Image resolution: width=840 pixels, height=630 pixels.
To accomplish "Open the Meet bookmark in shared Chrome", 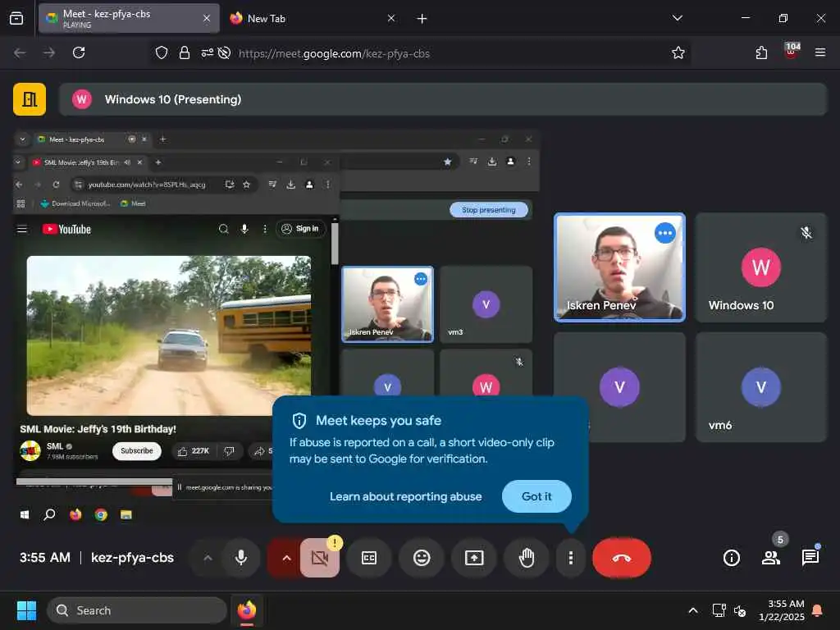I will (134, 203).
